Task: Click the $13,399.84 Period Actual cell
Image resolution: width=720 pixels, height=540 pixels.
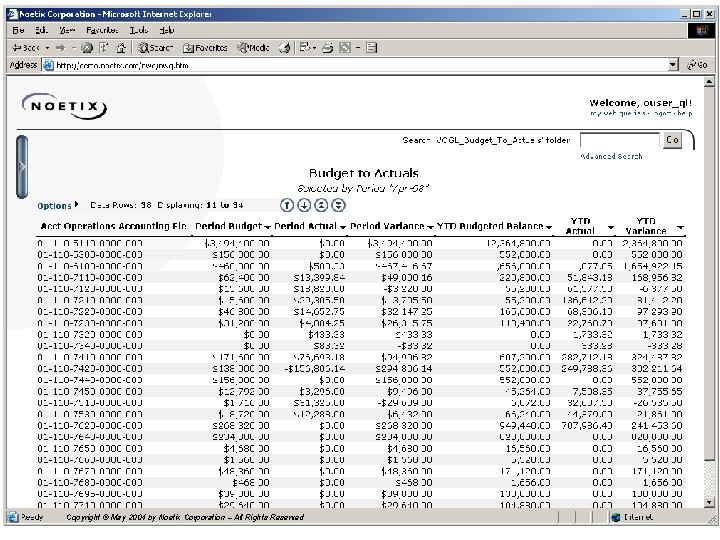Action: 319,277
